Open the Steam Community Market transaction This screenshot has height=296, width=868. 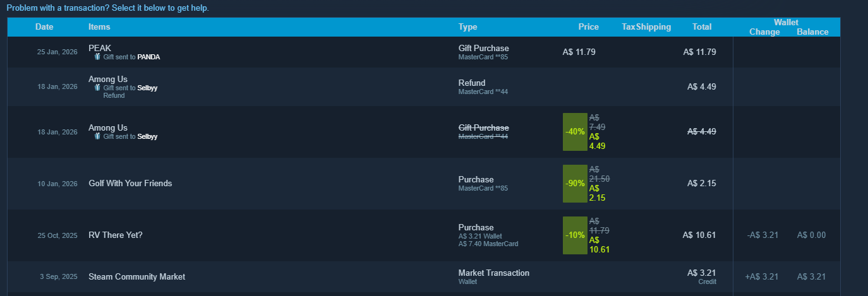point(424,276)
